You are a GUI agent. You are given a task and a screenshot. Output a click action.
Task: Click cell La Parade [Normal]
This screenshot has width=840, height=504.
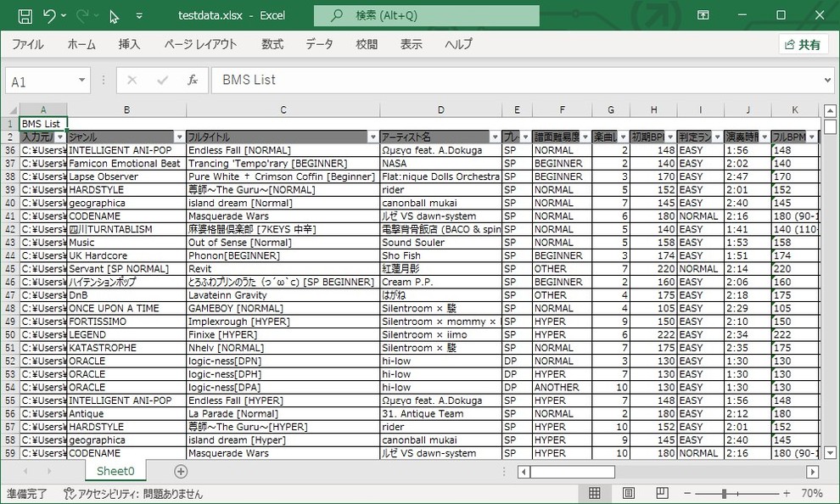coord(283,414)
